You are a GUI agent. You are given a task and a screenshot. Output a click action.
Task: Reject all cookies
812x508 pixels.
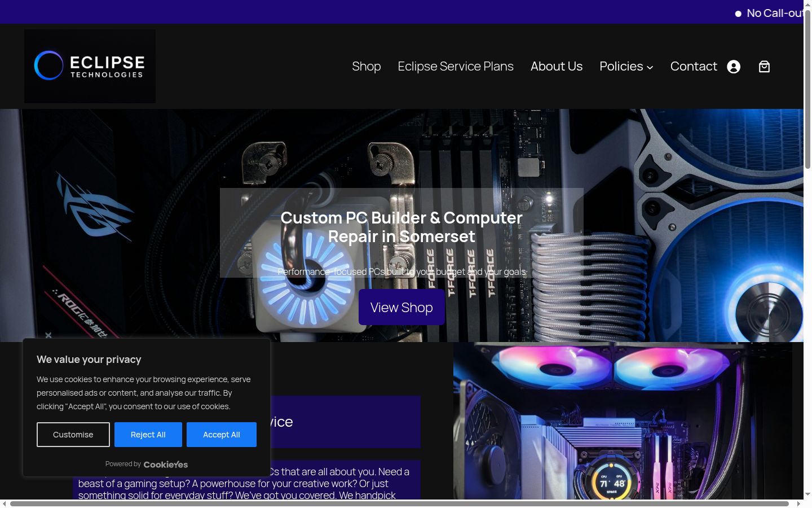(148, 435)
